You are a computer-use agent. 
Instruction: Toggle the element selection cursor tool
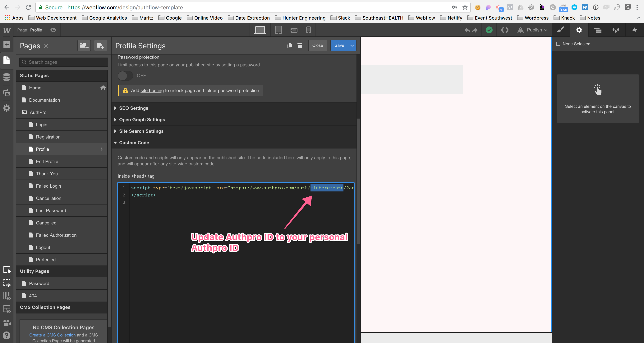(x=7, y=270)
